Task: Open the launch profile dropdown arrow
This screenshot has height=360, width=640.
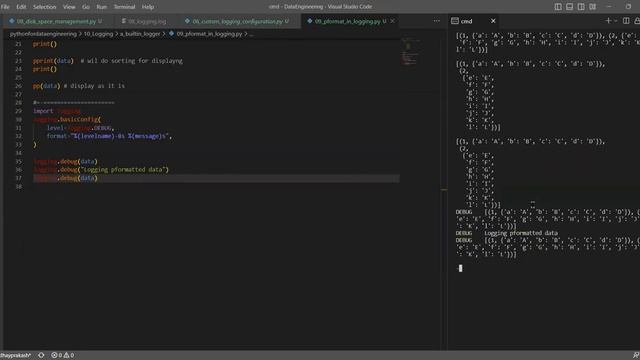Action: [x=616, y=21]
